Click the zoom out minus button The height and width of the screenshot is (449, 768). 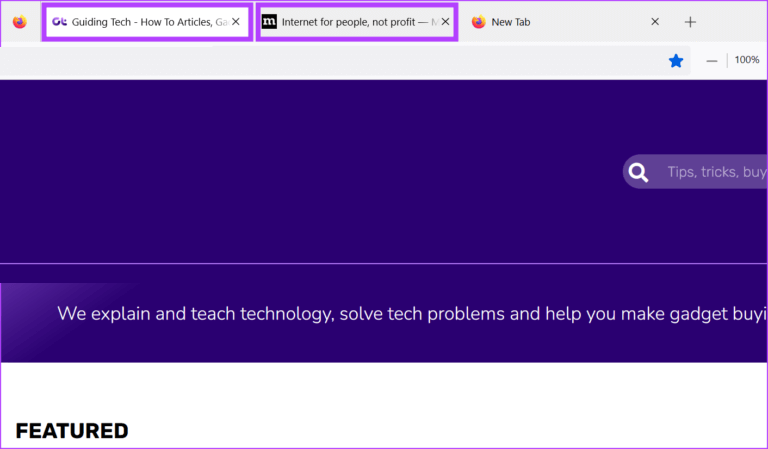pyautogui.click(x=712, y=61)
